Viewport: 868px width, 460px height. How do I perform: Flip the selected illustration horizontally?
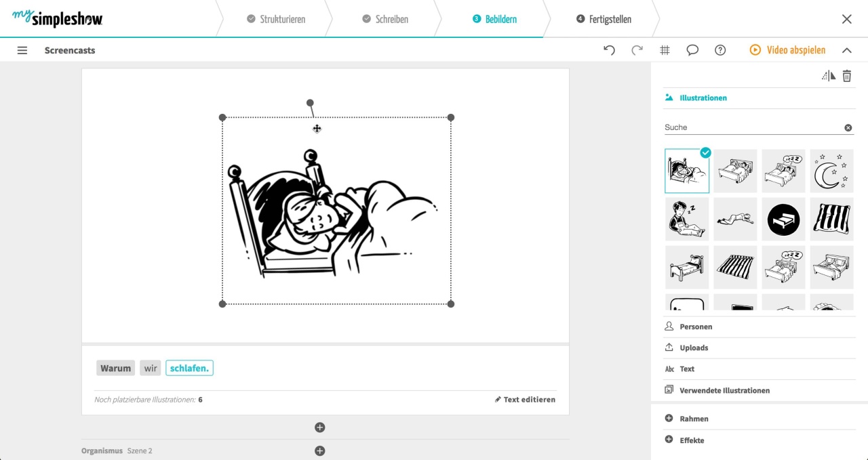tap(829, 76)
